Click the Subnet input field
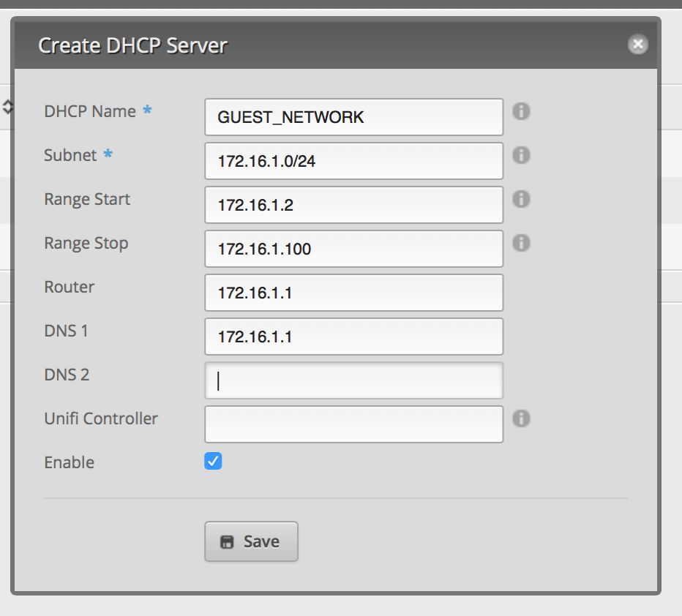This screenshot has height=616, width=682. (x=354, y=161)
